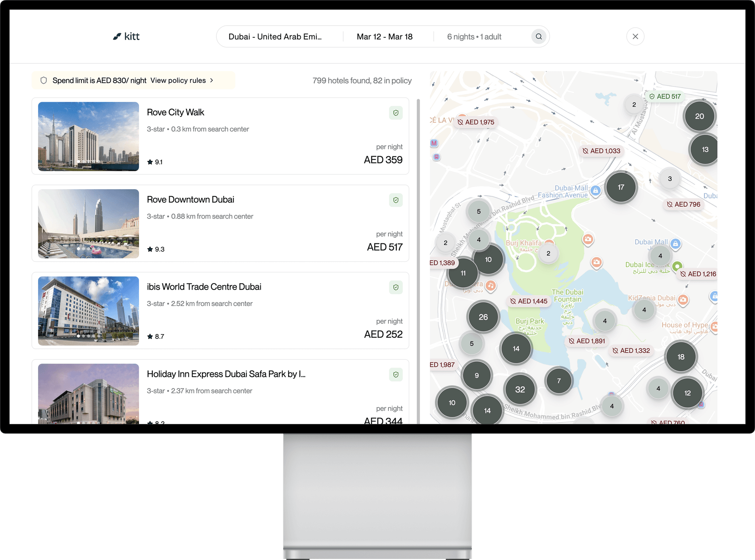Select the map cluster showing 26 hotels

click(483, 317)
